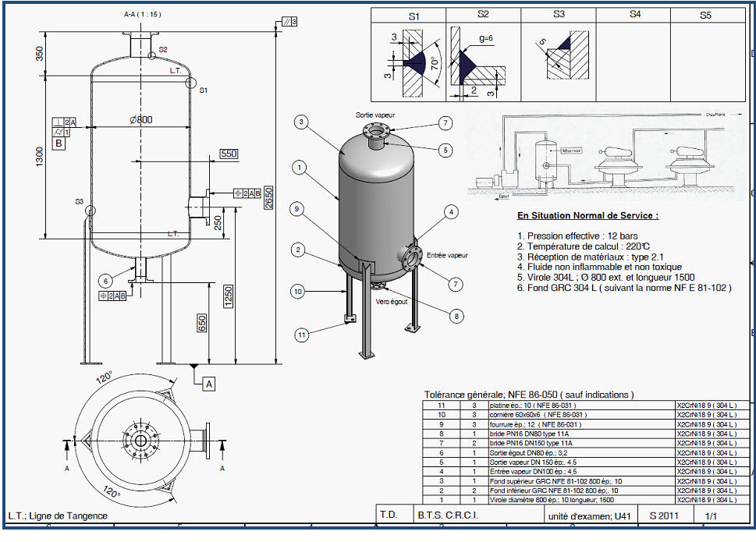Screen dimensions: 756x542
Task: Click balloon number 8
Action: pyautogui.click(x=456, y=317)
